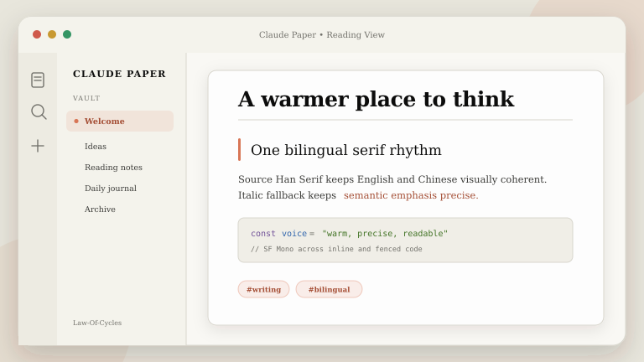Click the #bilingual tag

point(329,289)
